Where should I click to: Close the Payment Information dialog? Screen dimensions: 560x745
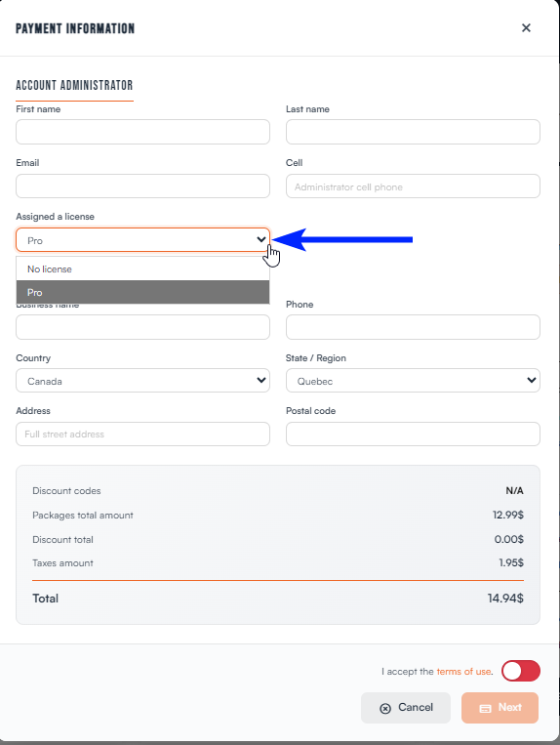(x=526, y=28)
